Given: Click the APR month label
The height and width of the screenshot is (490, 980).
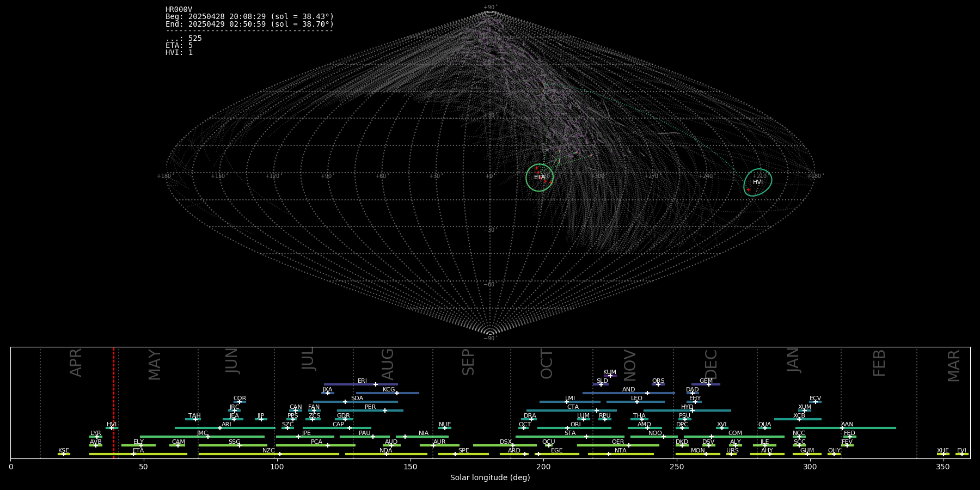Looking at the screenshot, I should (76, 363).
